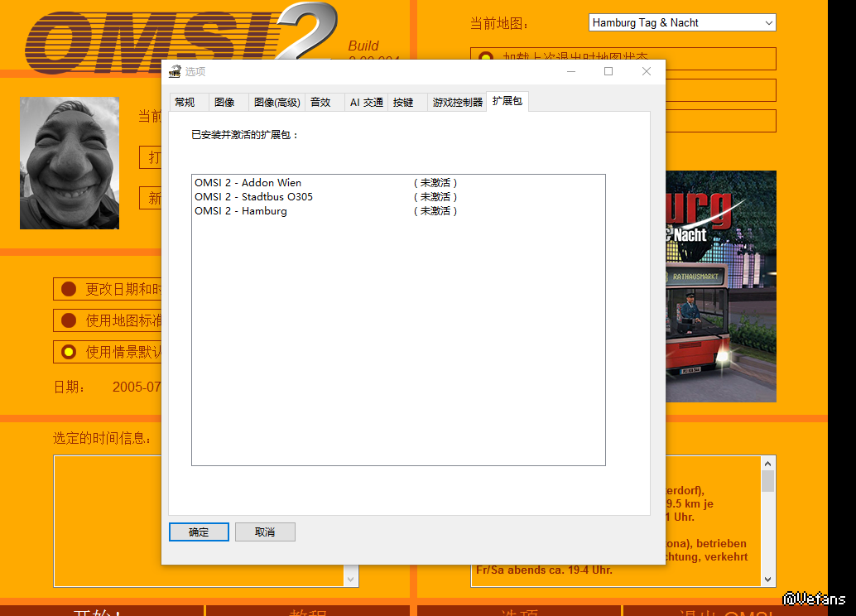The image size is (856, 616).
Task: Click the Hamburg map preview image
Action: click(720, 286)
